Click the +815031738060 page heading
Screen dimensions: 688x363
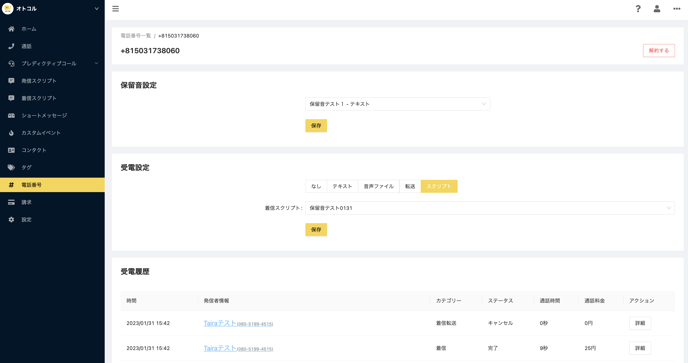[x=150, y=51]
